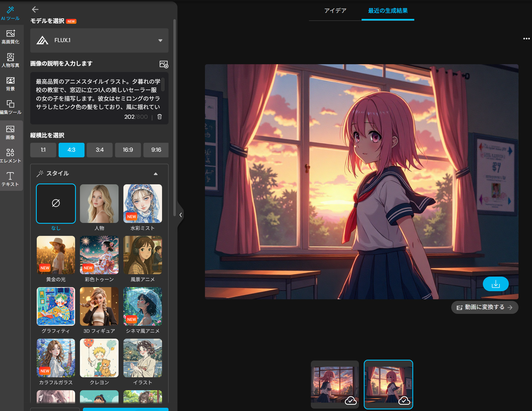Apply the 水彩ミスト style
Screen dimensions: 532x411
coord(142,203)
